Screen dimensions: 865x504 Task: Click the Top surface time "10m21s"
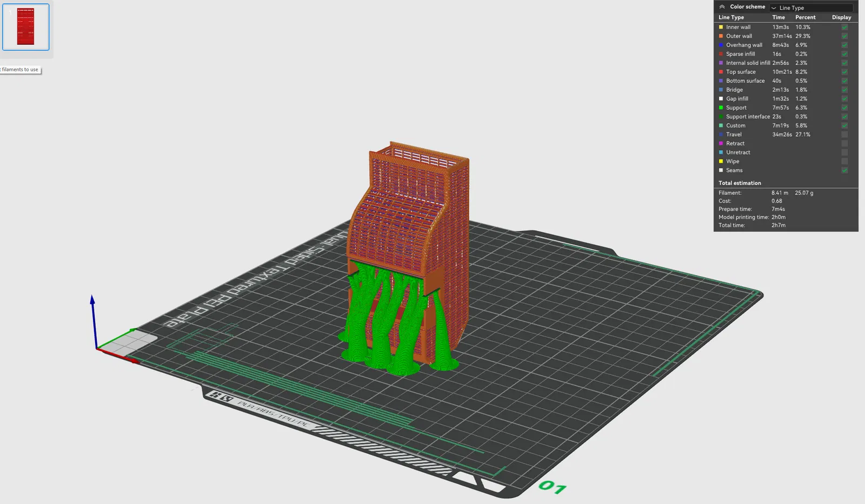tap(782, 72)
